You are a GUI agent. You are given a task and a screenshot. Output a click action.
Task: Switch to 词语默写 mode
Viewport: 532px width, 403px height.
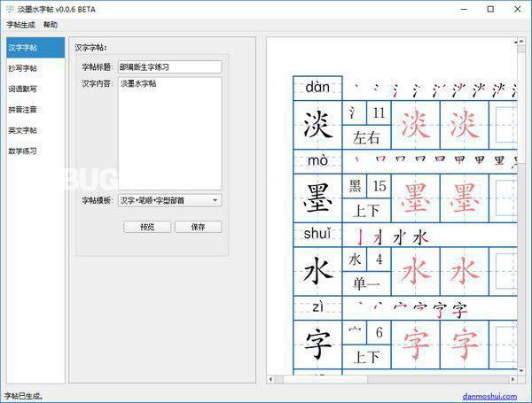point(35,89)
